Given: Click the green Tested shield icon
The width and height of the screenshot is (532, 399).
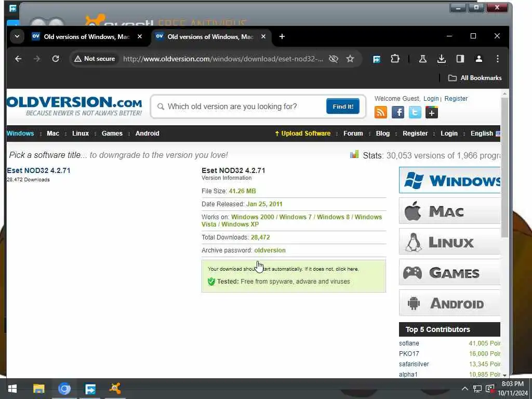Looking at the screenshot, I should pyautogui.click(x=211, y=281).
